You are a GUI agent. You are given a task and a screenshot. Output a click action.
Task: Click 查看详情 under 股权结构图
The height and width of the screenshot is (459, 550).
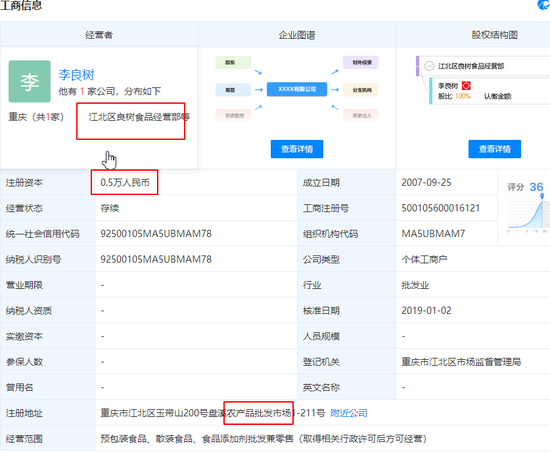495,149
